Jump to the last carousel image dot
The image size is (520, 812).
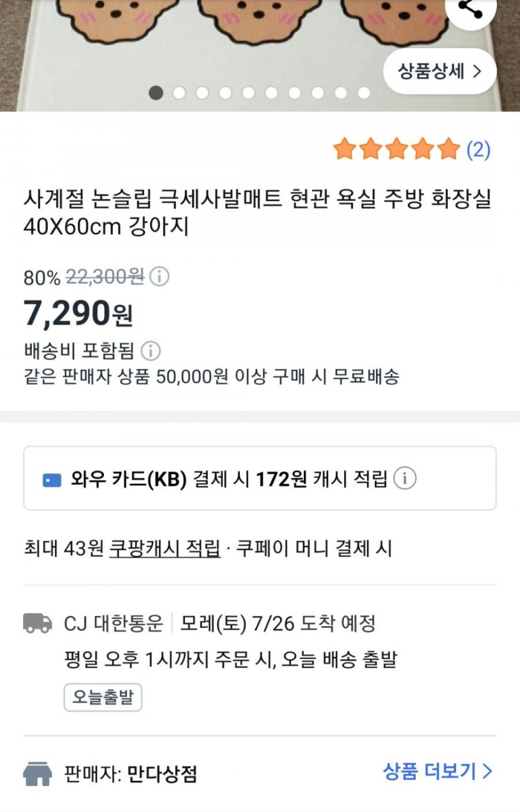(364, 93)
